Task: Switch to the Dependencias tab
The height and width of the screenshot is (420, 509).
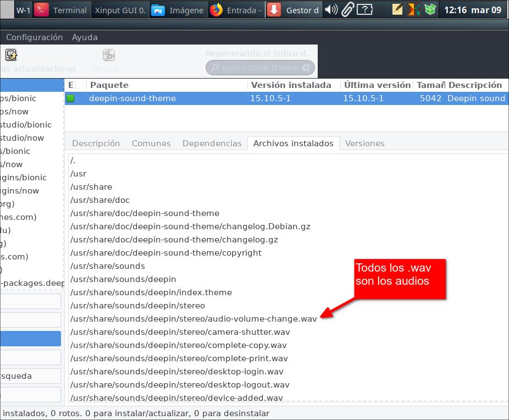Action: coord(212,143)
